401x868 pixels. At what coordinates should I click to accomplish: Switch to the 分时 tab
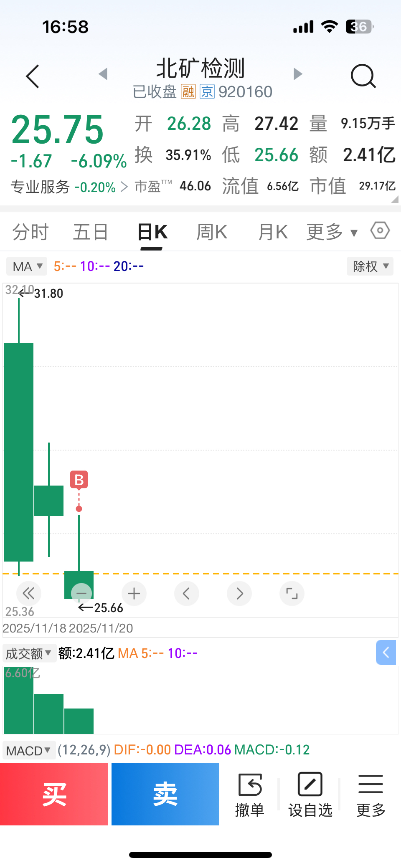pyautogui.click(x=30, y=232)
